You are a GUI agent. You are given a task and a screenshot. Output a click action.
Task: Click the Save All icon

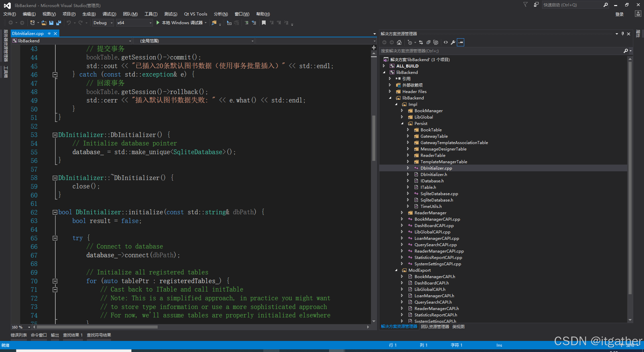tap(59, 23)
